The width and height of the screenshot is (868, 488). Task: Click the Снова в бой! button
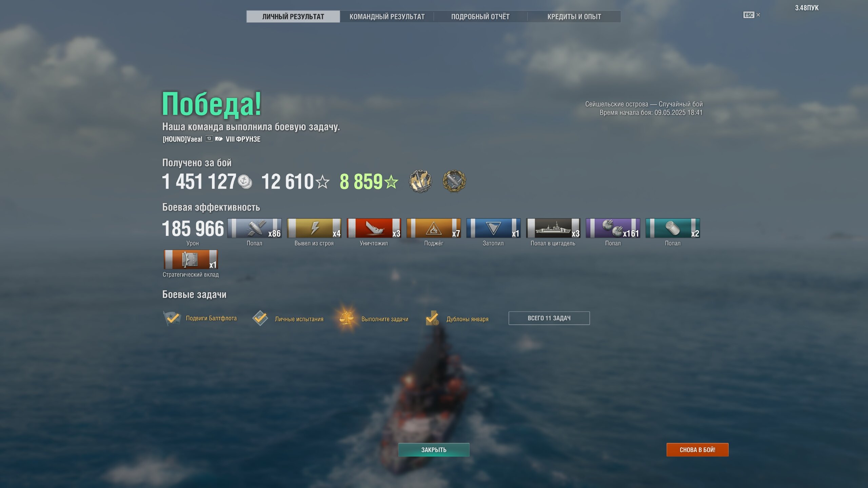tap(697, 450)
